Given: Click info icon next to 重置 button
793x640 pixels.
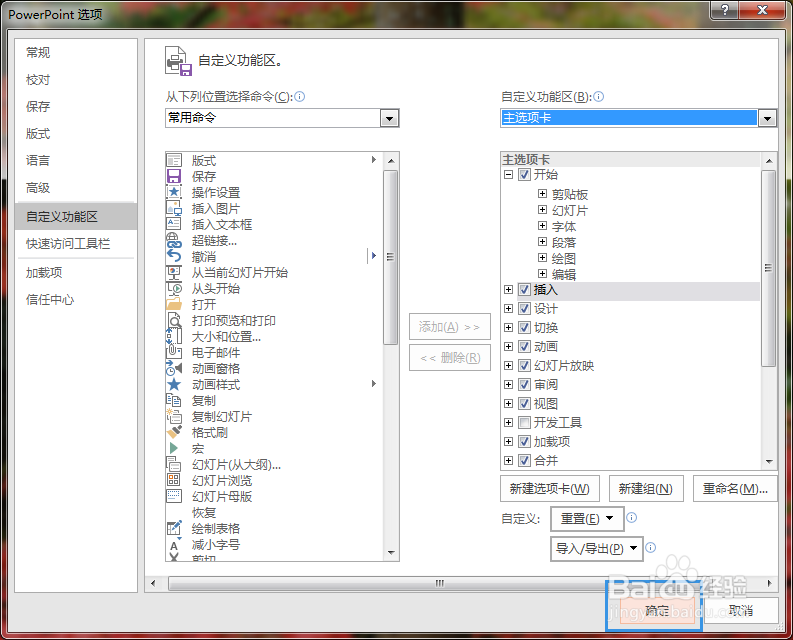Looking at the screenshot, I should (x=632, y=518).
